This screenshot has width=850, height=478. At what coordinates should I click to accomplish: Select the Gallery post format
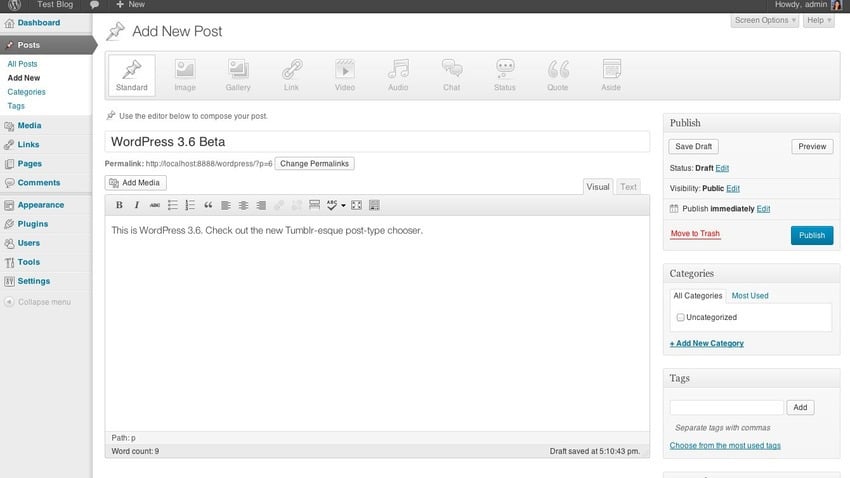point(238,75)
